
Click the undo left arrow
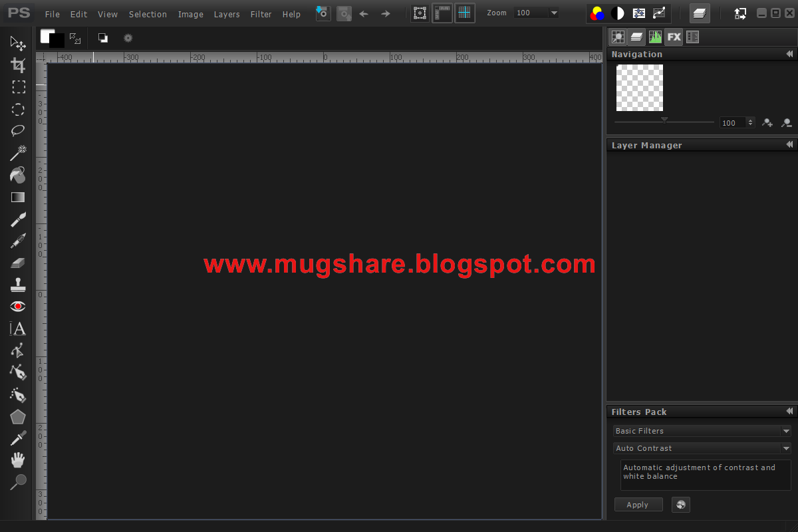pyautogui.click(x=364, y=13)
